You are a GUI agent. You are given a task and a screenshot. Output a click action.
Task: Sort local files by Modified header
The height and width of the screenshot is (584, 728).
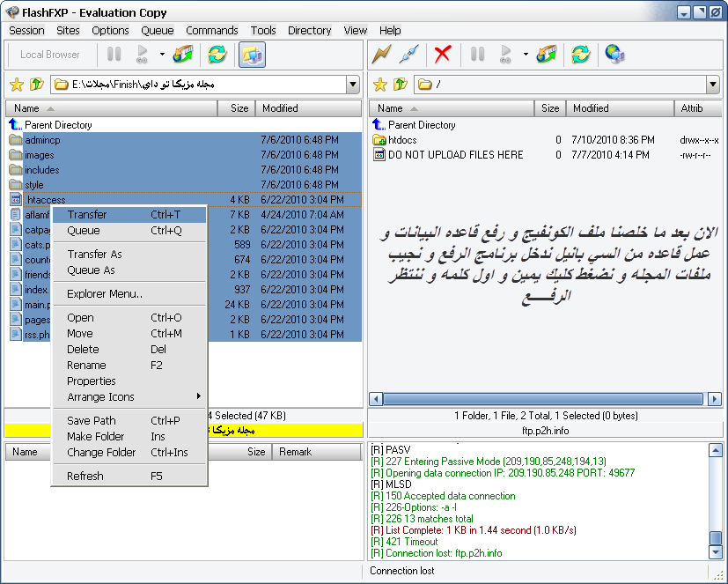[308, 108]
